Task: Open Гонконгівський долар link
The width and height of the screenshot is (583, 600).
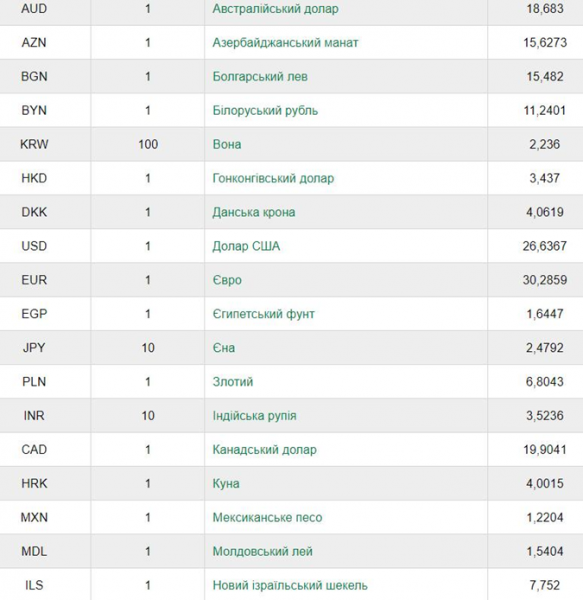Action: [273, 178]
